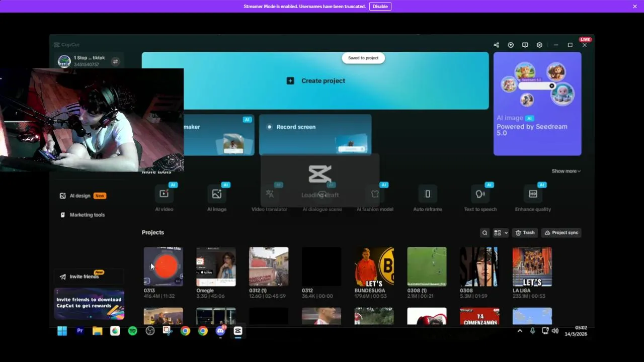Viewport: 644px width, 362px height.
Task: Open Premiere Pro from the taskbar
Action: tap(79, 331)
